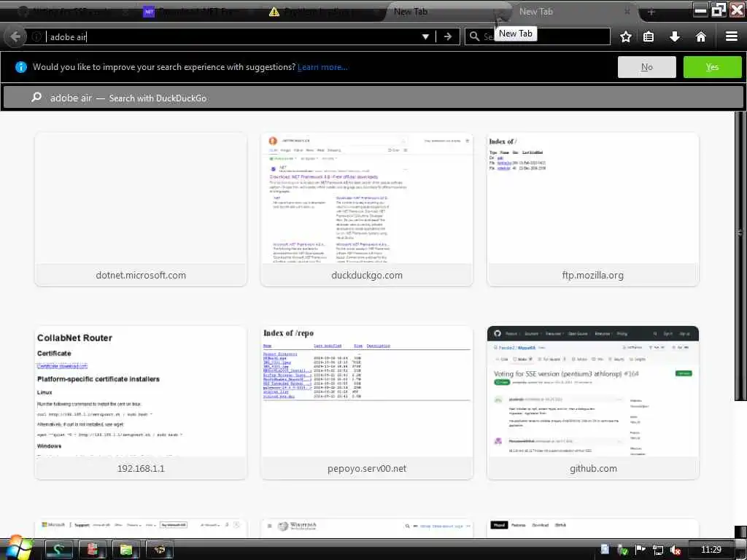Open the 192.168.1.1 CollabNet Router tile
This screenshot has width=747, height=560.
point(141,402)
